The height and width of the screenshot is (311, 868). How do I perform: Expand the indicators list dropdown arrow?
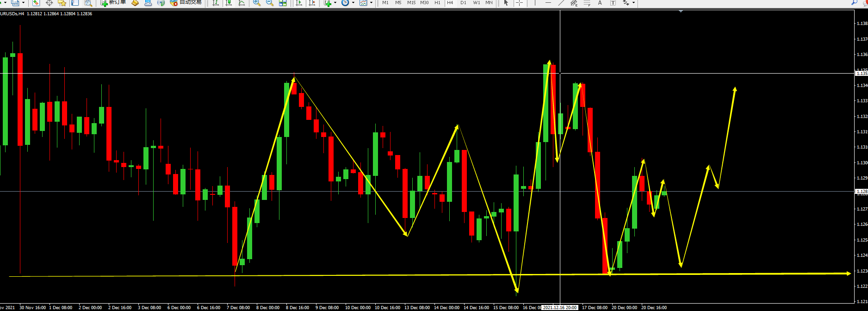(335, 3)
